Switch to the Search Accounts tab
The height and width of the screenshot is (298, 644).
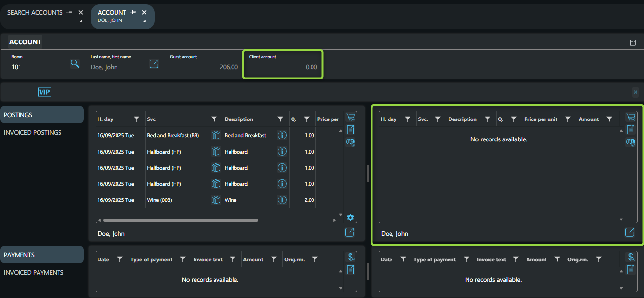coord(35,13)
